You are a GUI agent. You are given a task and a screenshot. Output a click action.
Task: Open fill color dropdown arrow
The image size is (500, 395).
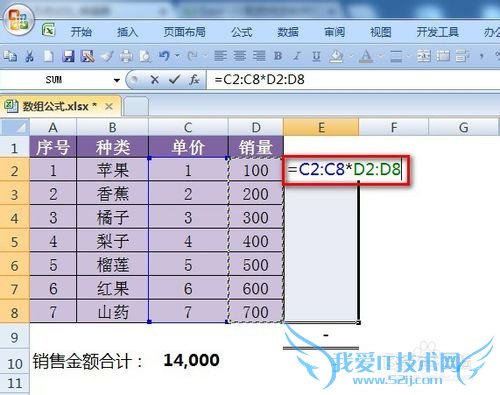coord(351,56)
